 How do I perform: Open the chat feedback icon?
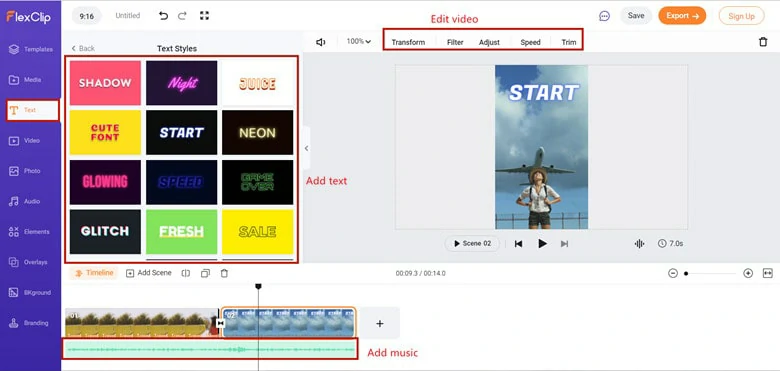point(604,16)
